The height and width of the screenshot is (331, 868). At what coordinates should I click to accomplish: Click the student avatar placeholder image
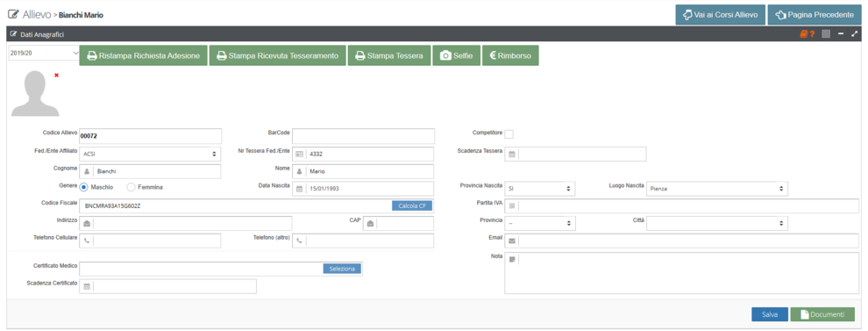(x=35, y=93)
